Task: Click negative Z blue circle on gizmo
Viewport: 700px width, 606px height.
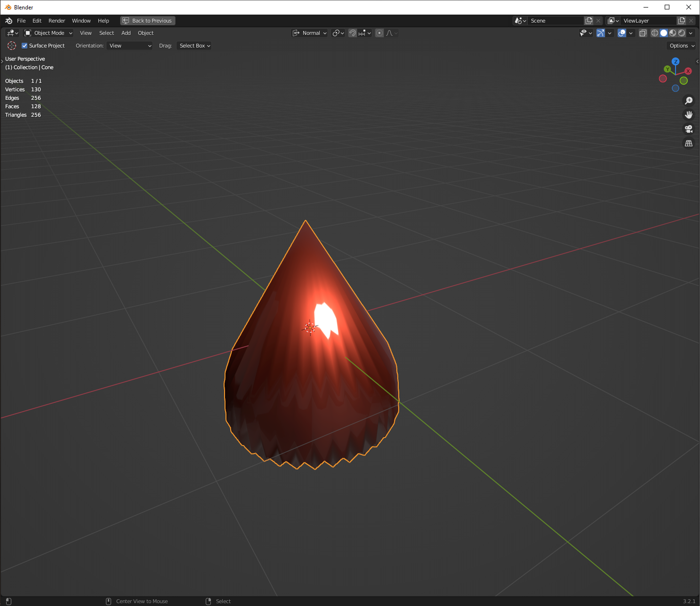Action: point(676,88)
